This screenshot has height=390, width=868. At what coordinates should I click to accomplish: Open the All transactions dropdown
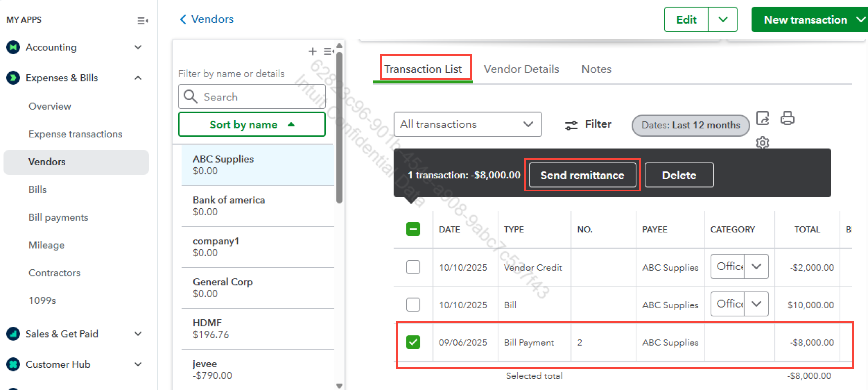(x=467, y=124)
